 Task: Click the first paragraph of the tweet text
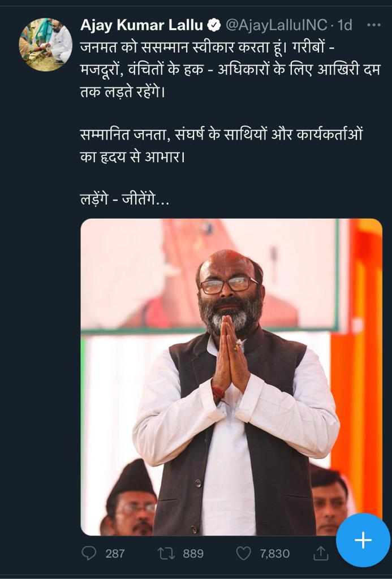(x=230, y=70)
